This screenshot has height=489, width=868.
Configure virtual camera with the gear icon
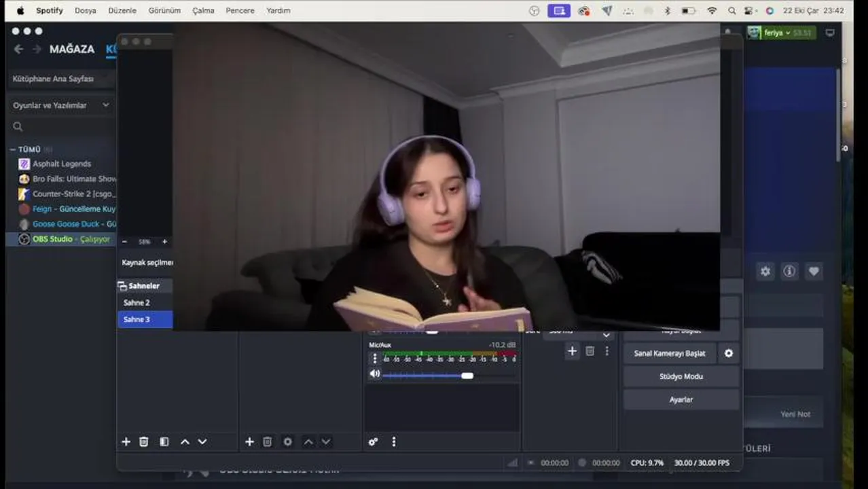tap(729, 353)
